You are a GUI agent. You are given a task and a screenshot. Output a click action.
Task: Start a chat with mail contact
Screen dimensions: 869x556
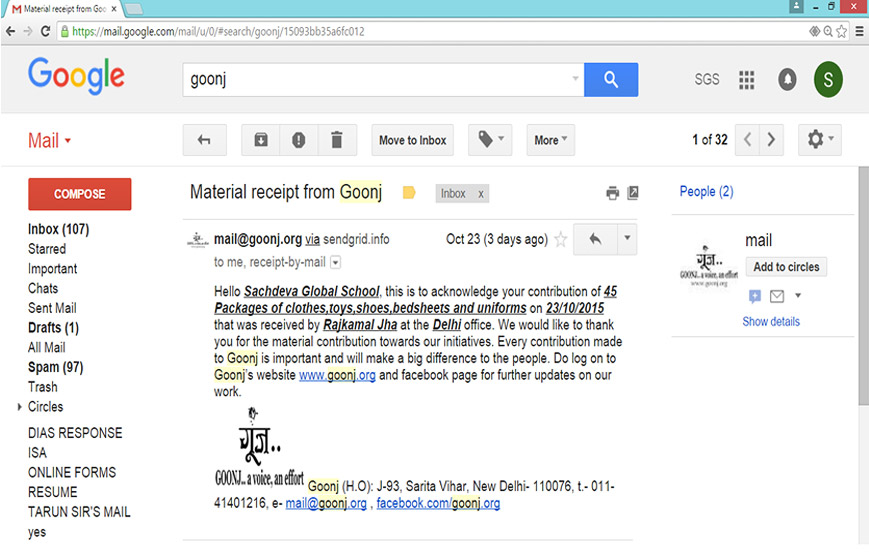(x=755, y=296)
